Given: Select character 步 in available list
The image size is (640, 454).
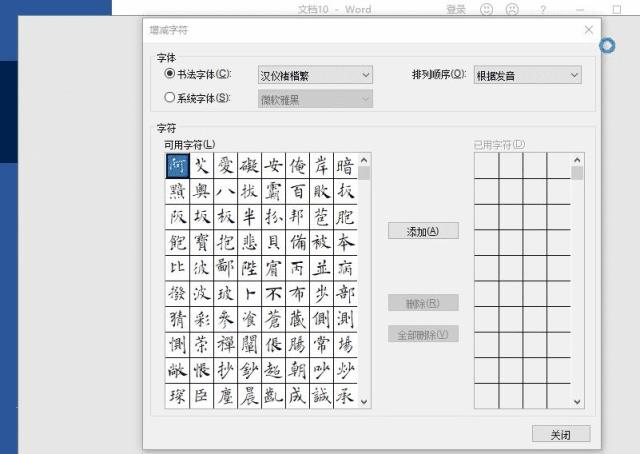Looking at the screenshot, I should [321, 294].
